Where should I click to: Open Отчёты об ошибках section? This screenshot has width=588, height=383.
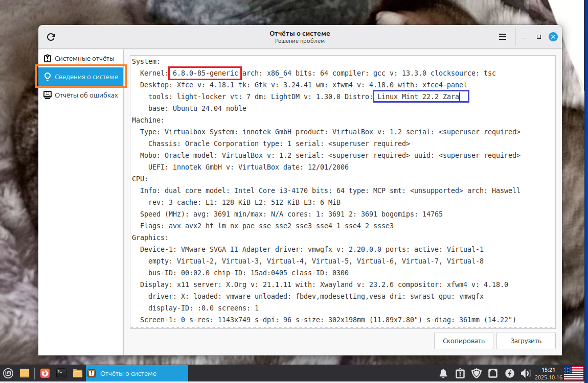pyautogui.click(x=81, y=95)
